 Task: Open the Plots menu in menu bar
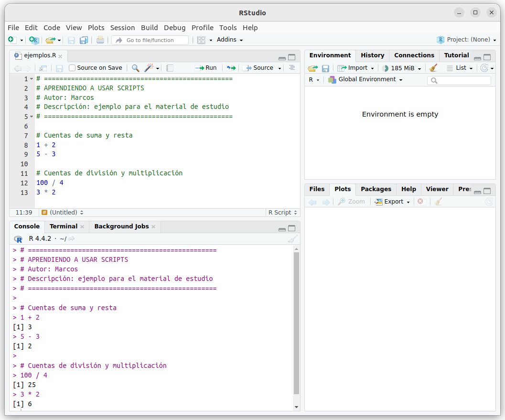point(96,28)
